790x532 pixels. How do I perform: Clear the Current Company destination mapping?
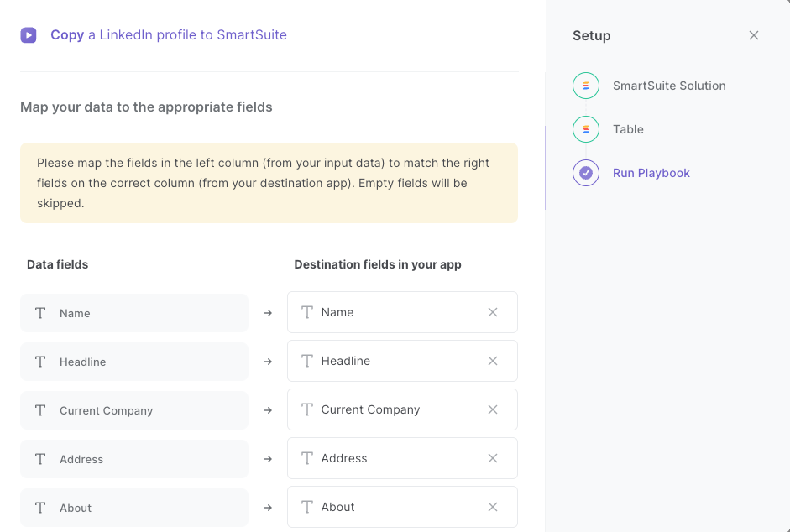click(492, 409)
